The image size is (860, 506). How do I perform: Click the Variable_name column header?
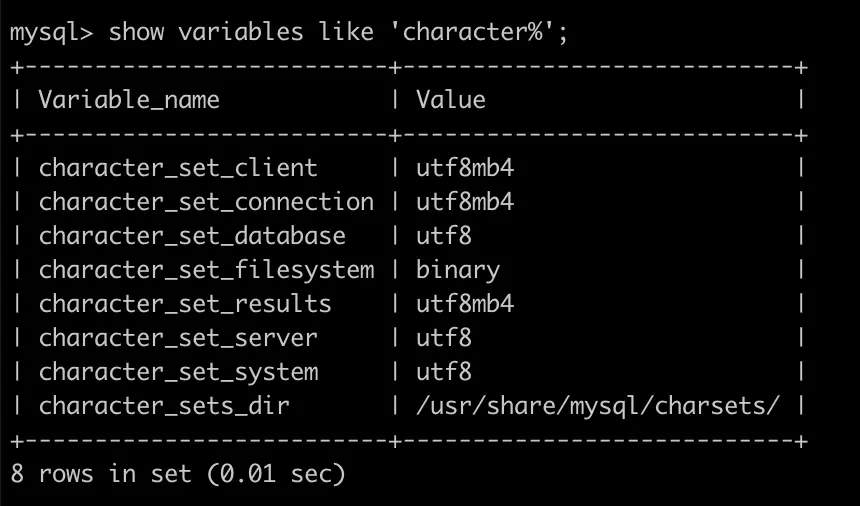click(x=129, y=100)
